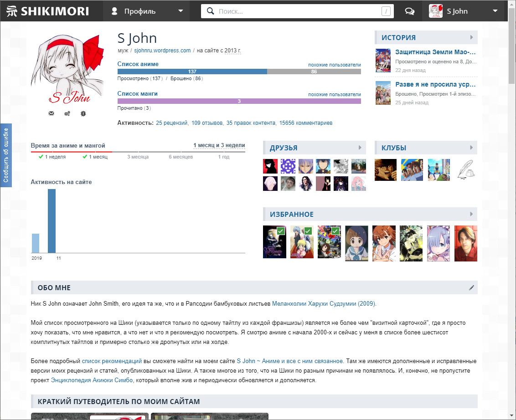
Task: Click the cog badge icon below the avatar
Action: (83, 113)
